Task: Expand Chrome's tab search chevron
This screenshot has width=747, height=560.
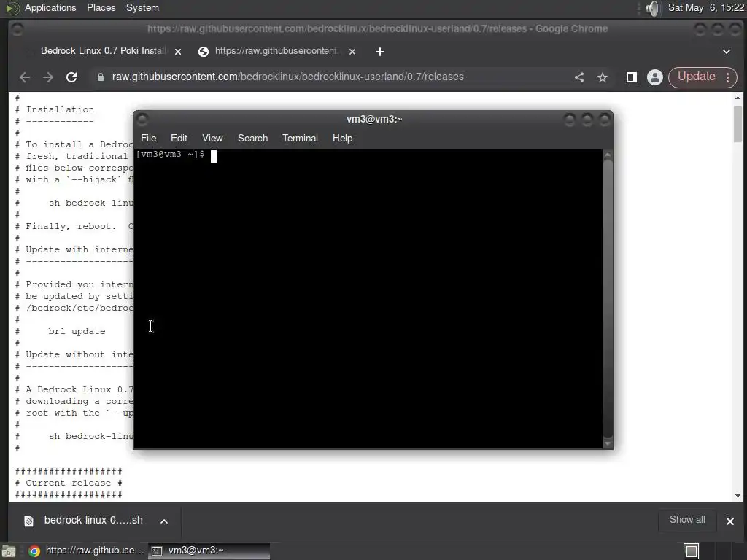Action: click(x=727, y=52)
